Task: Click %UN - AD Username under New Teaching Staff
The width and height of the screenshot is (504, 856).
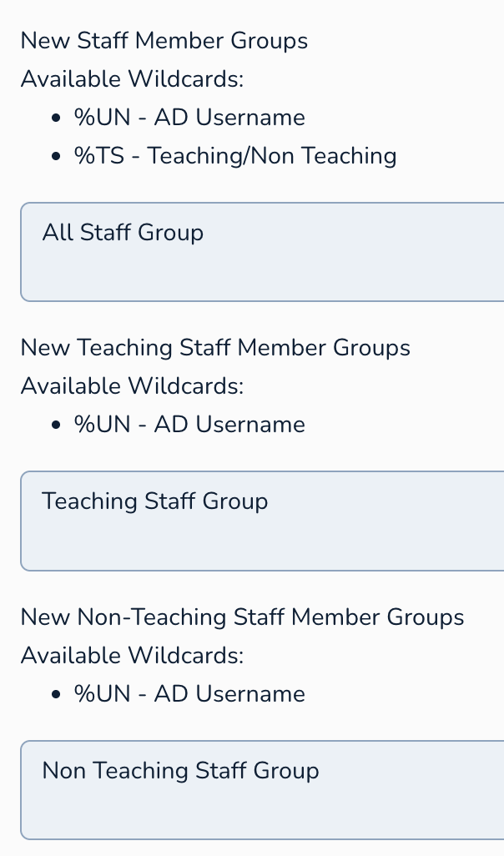Action: (189, 425)
